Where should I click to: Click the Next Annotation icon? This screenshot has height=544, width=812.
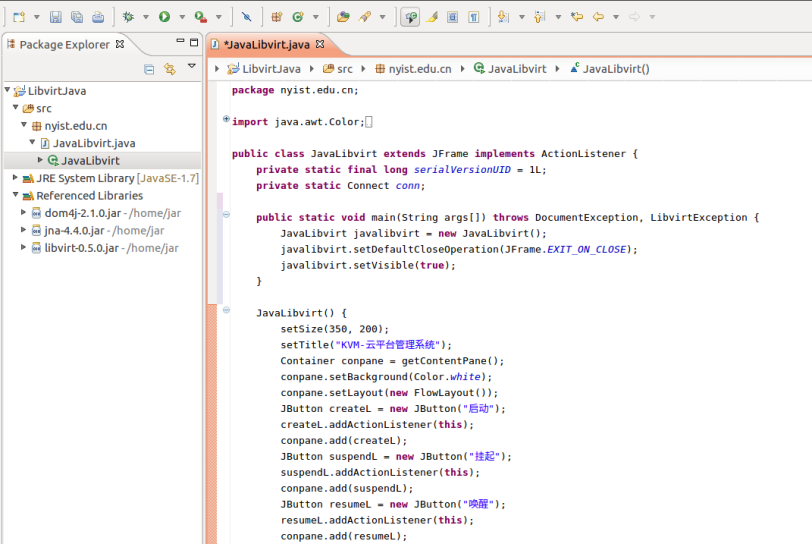(x=503, y=17)
